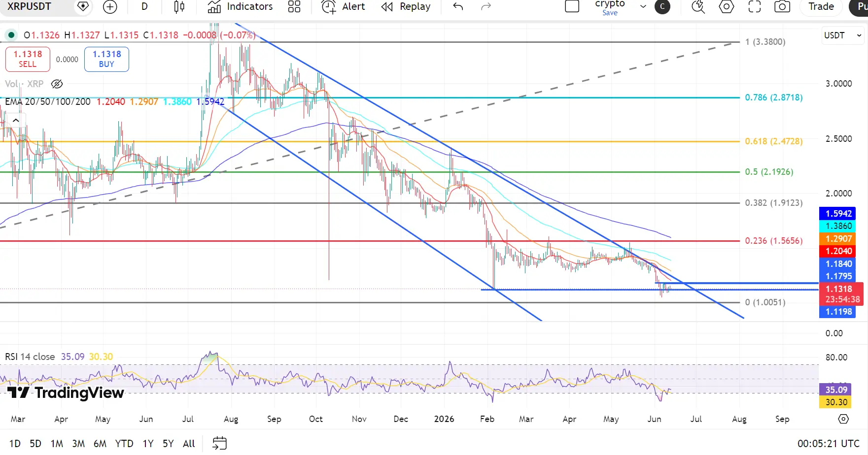Screen dimensions: 868x455
Task: Click the 1.1318 SELL button
Action: (28, 59)
